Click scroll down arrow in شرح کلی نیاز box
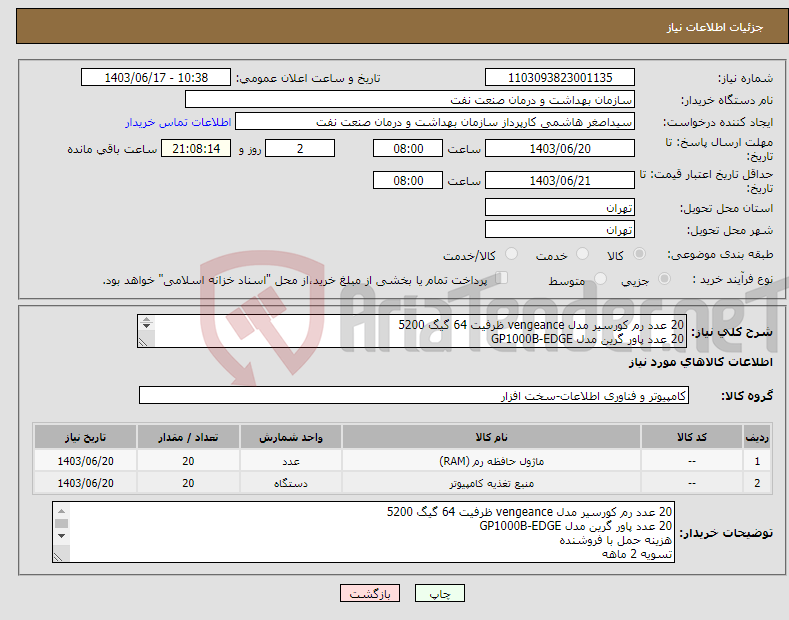 coord(146,326)
